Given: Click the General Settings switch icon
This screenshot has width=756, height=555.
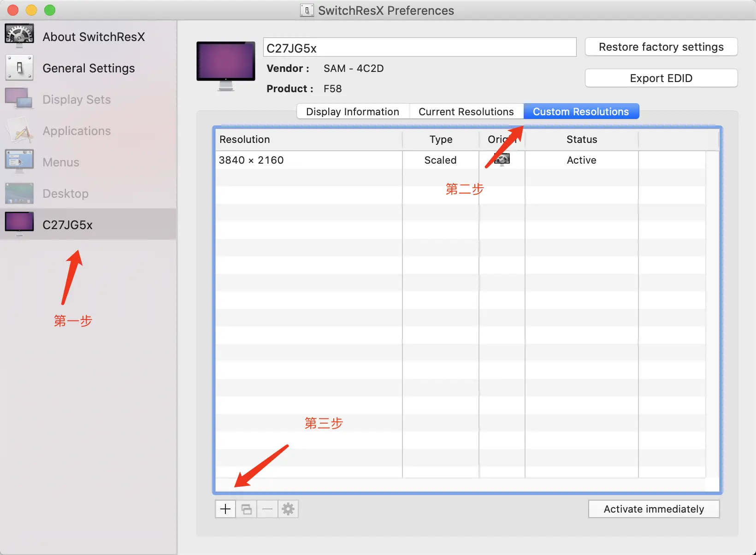Looking at the screenshot, I should click(19, 68).
